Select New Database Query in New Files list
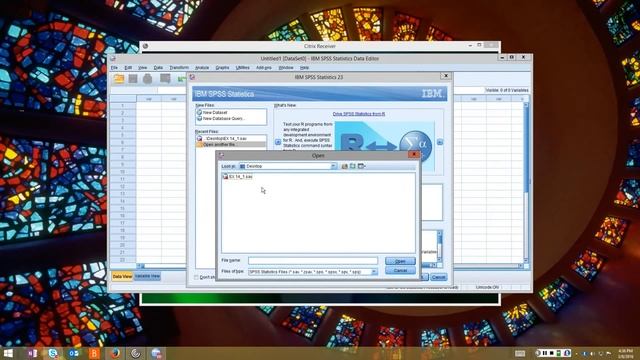This screenshot has width=640, height=360. tap(221, 118)
